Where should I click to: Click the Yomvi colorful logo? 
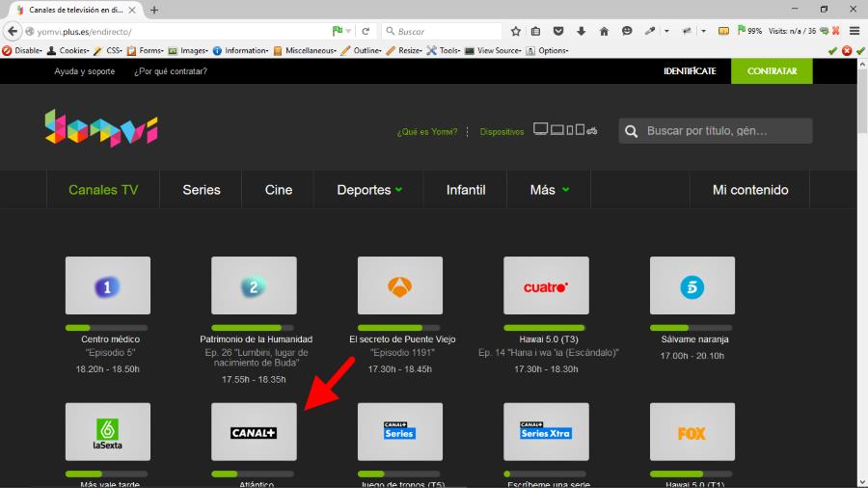pos(101,128)
